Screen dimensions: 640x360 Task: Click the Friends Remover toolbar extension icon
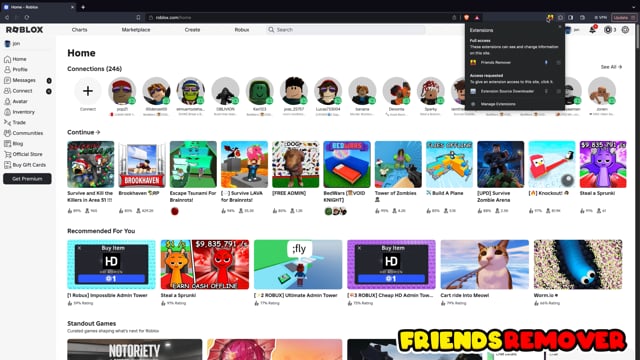coord(550,18)
